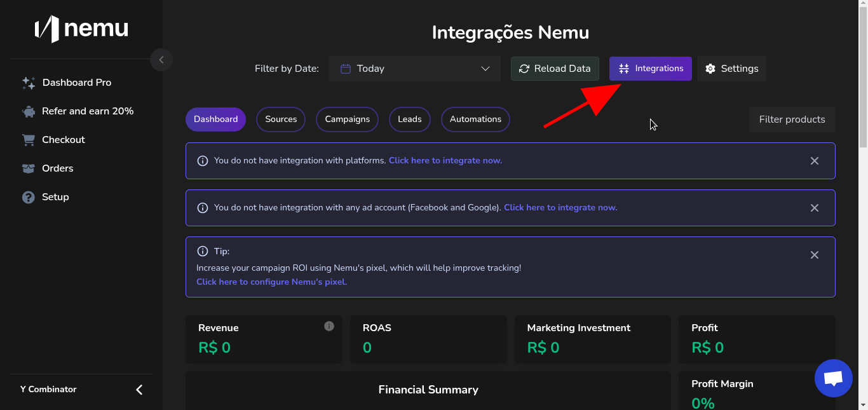Screen dimensions: 868x410
Task: Click the Tip info icon
Action: [203, 251]
